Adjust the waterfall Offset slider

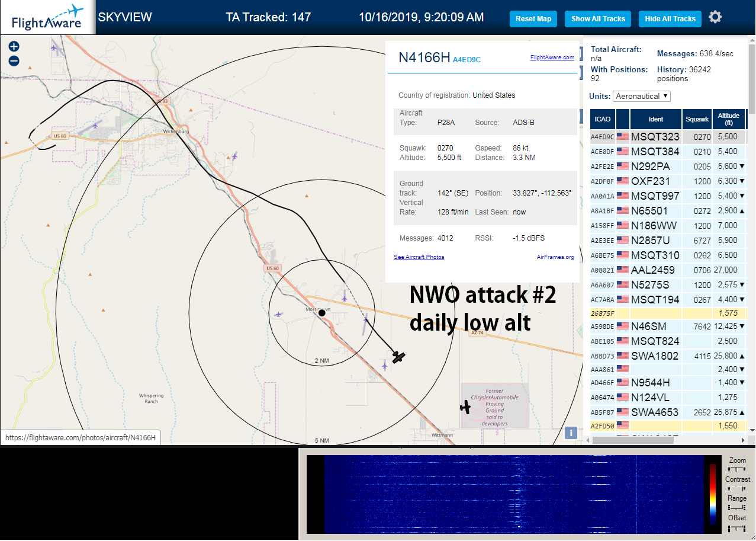[737, 527]
